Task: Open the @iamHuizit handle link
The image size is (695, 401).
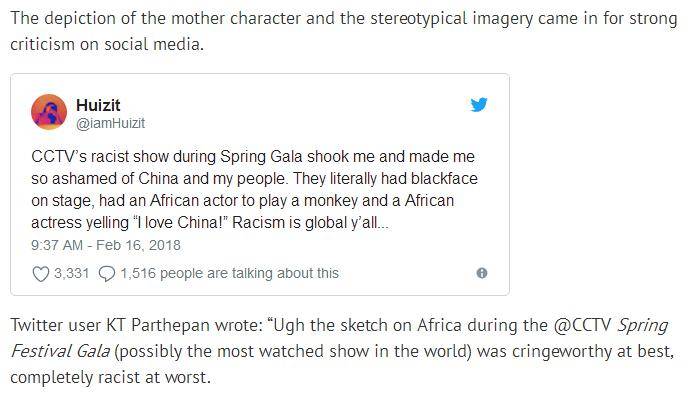Action: (110, 123)
